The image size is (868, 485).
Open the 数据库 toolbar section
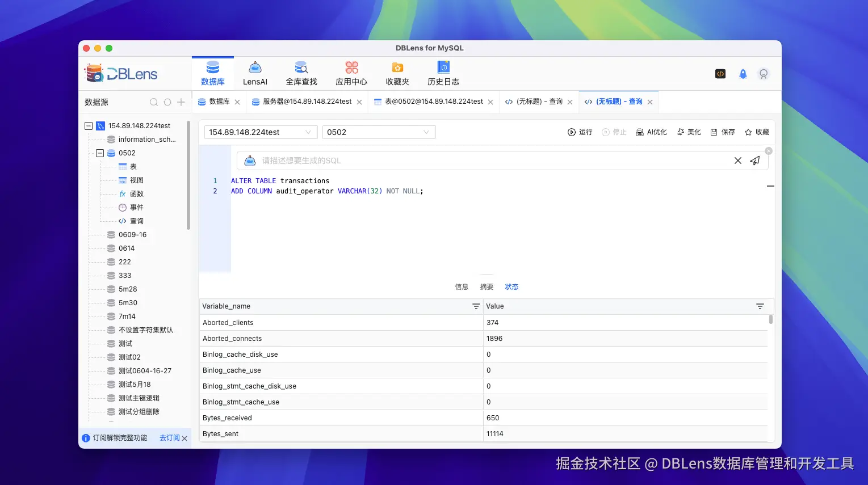pos(213,74)
